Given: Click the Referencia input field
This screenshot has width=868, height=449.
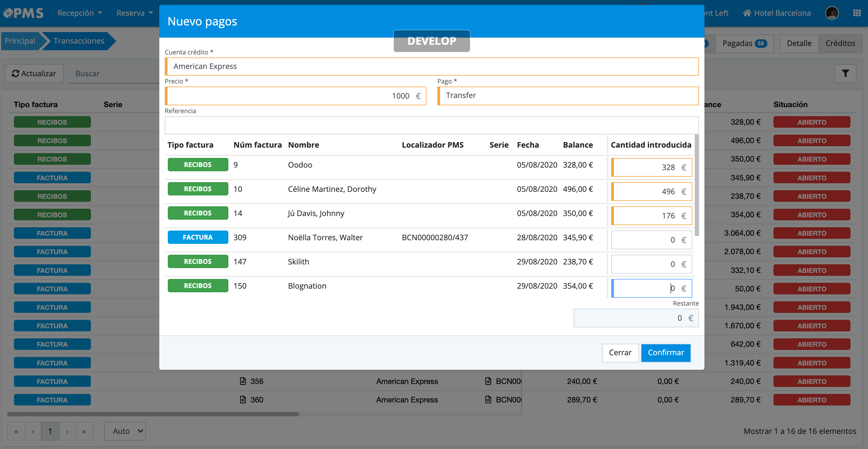Looking at the screenshot, I should (432, 125).
